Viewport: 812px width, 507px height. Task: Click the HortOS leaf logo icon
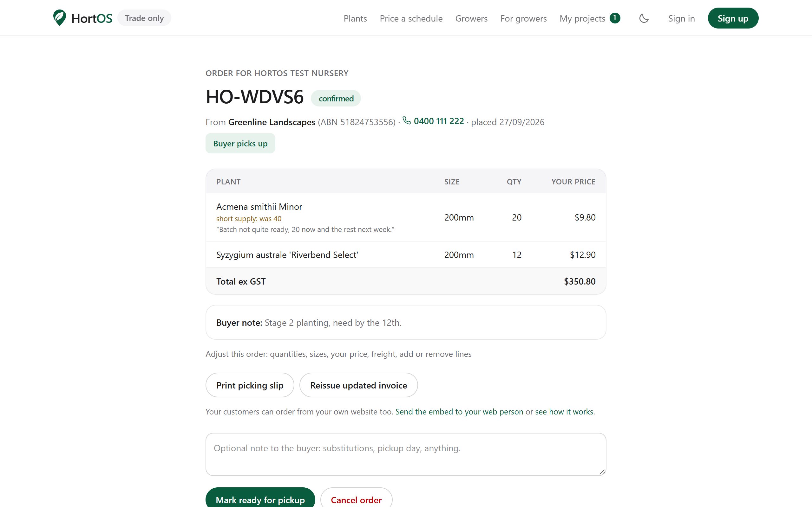(x=59, y=18)
